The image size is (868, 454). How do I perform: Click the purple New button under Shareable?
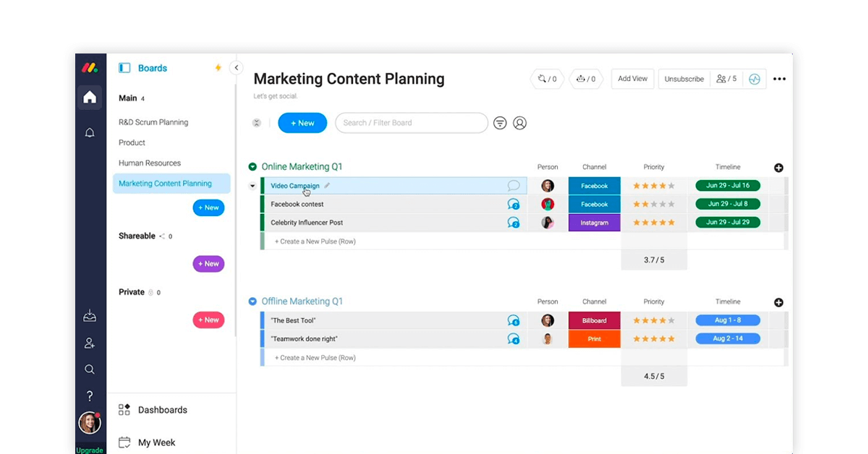coord(208,264)
